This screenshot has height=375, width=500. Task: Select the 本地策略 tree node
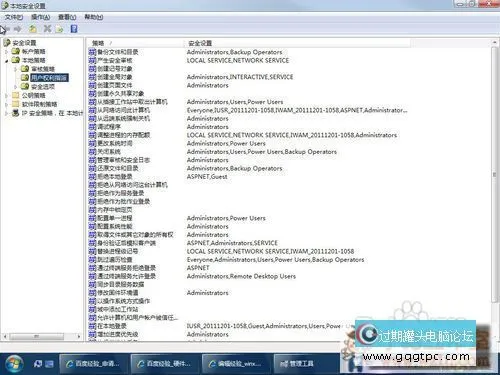(33, 60)
